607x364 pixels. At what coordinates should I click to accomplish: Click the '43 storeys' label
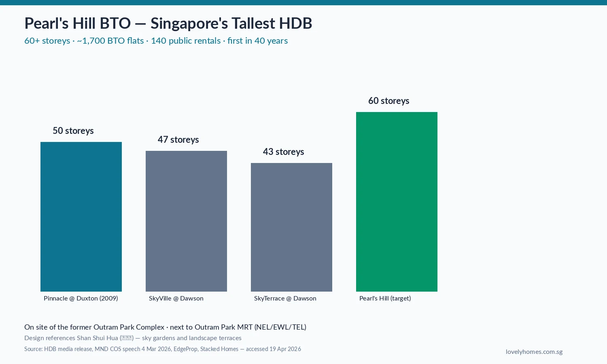284,152
